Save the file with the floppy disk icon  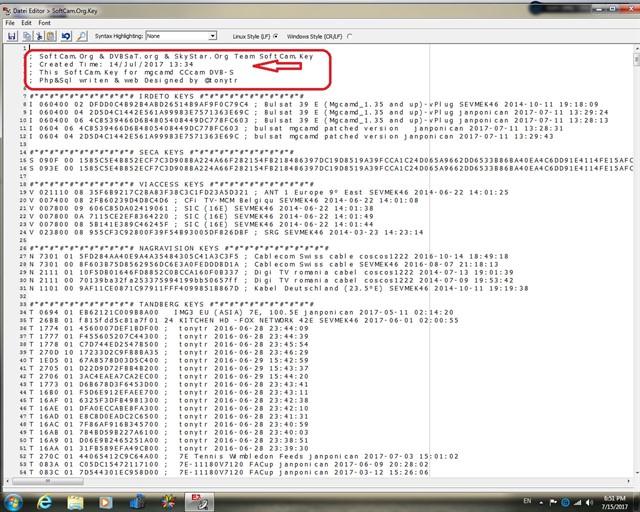click(12, 36)
